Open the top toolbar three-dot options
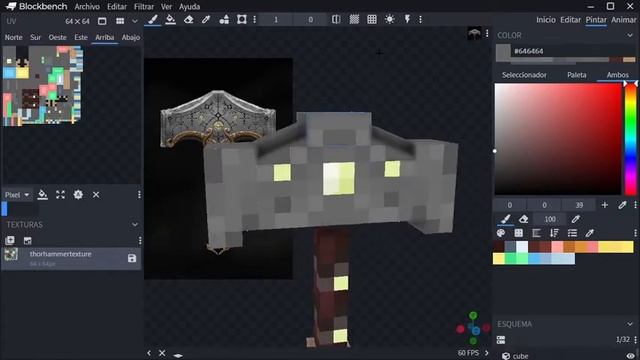640x360 pixels. pyautogui.click(x=420, y=19)
